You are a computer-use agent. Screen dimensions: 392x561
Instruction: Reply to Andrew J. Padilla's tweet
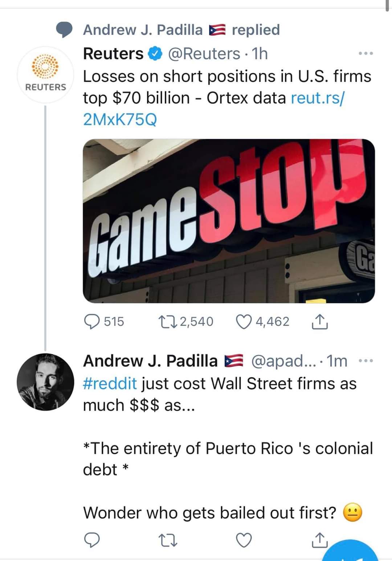point(92,540)
